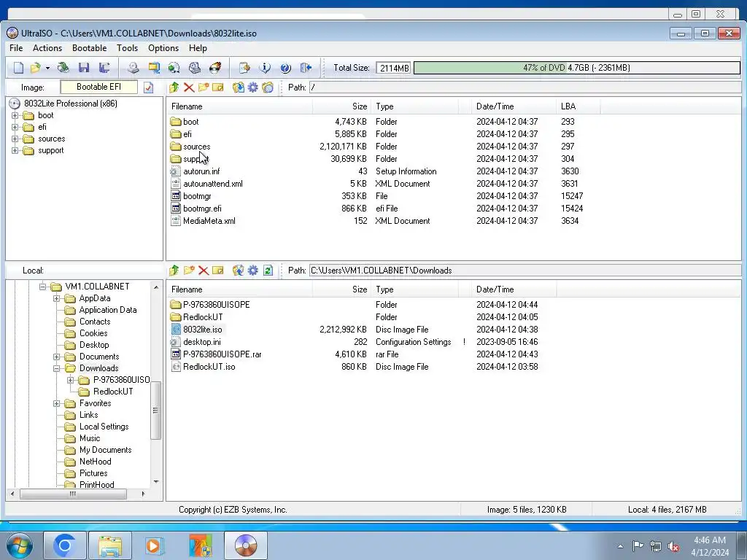Select the Desktop folder in Local tree
This screenshot has height=560, width=747.
pyautogui.click(x=94, y=345)
